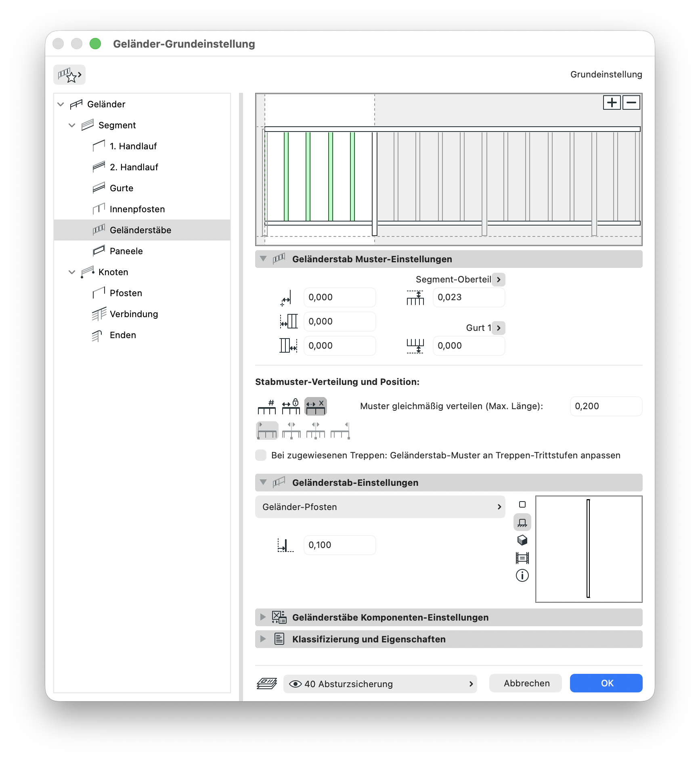Open the Geländer-Pfosten component dropdown
The height and width of the screenshot is (761, 700).
pyautogui.click(x=380, y=507)
